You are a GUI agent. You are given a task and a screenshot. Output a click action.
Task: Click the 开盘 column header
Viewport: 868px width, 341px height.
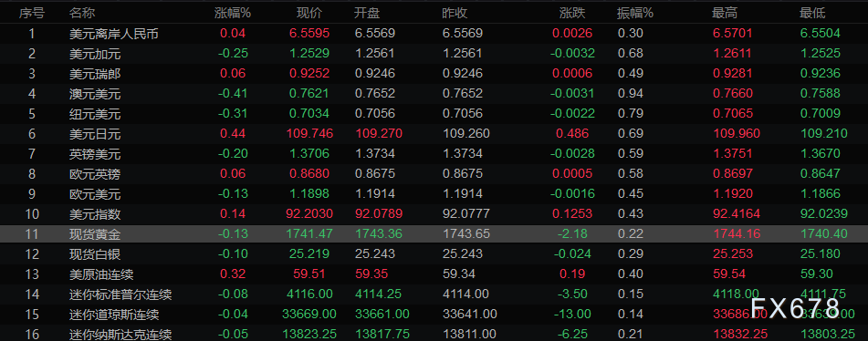[x=367, y=13]
